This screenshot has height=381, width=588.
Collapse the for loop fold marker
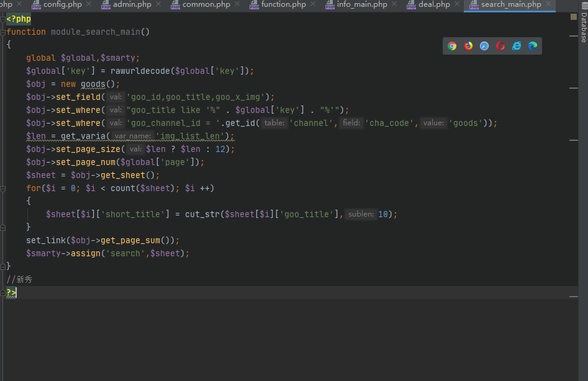(2, 189)
